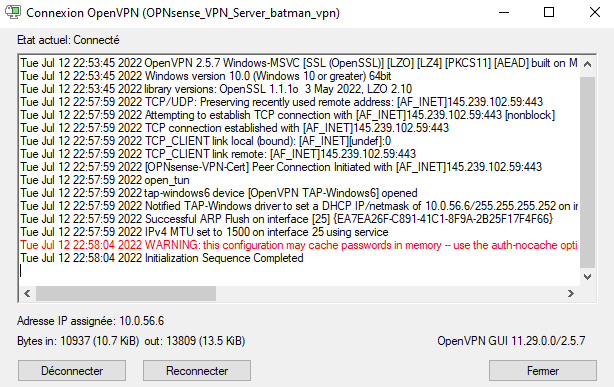Maximize the OpenVPN connection window
The width and height of the screenshot is (614, 387).
pyautogui.click(x=549, y=13)
